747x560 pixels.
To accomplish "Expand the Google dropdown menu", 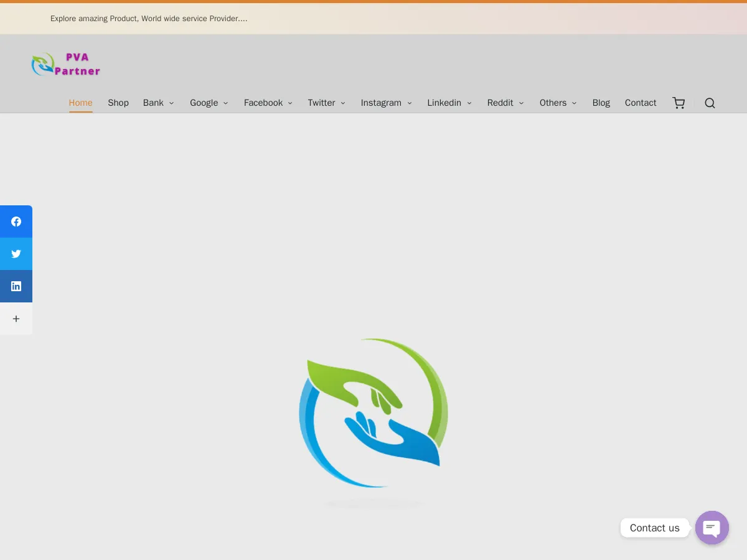I will click(x=209, y=103).
